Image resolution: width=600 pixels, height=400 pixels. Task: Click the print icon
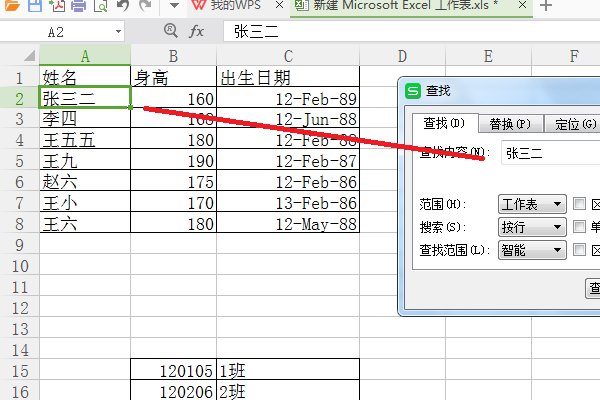[x=79, y=5]
